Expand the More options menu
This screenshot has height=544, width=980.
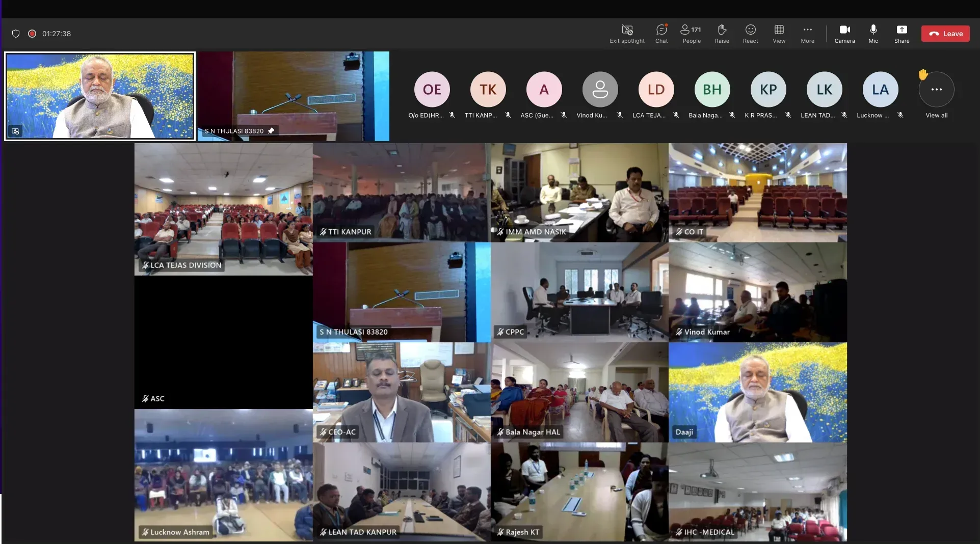pyautogui.click(x=807, y=34)
